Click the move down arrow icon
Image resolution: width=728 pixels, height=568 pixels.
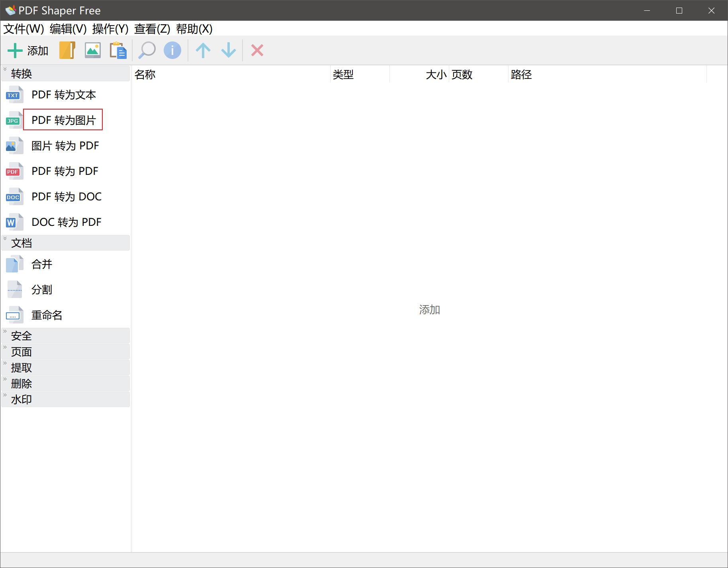click(x=229, y=50)
